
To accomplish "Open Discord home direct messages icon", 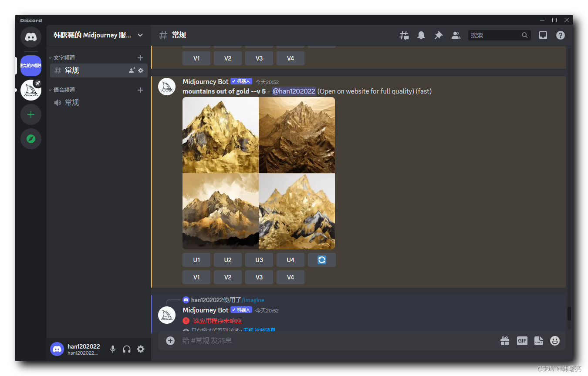I will (x=31, y=37).
